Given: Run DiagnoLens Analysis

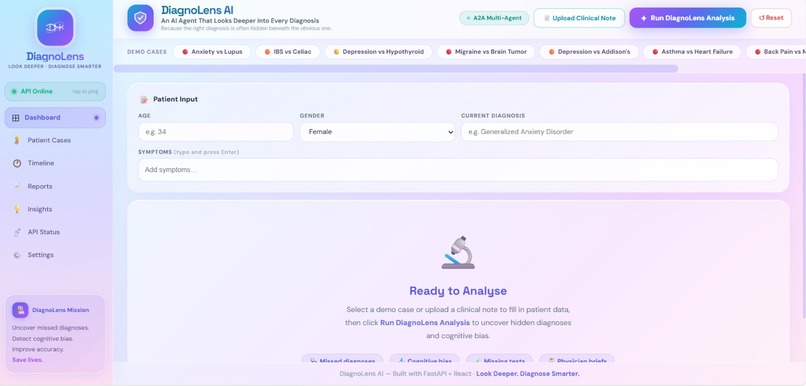Looking at the screenshot, I should pos(688,18).
